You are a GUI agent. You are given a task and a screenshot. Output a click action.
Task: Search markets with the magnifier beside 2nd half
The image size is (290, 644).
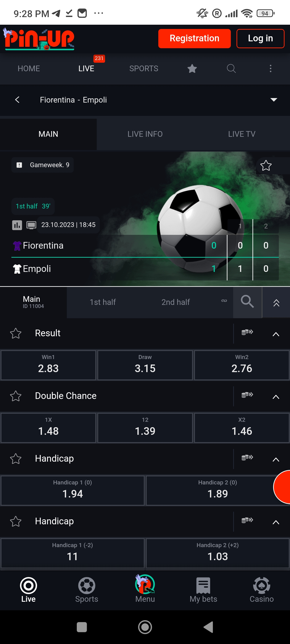[247, 302]
